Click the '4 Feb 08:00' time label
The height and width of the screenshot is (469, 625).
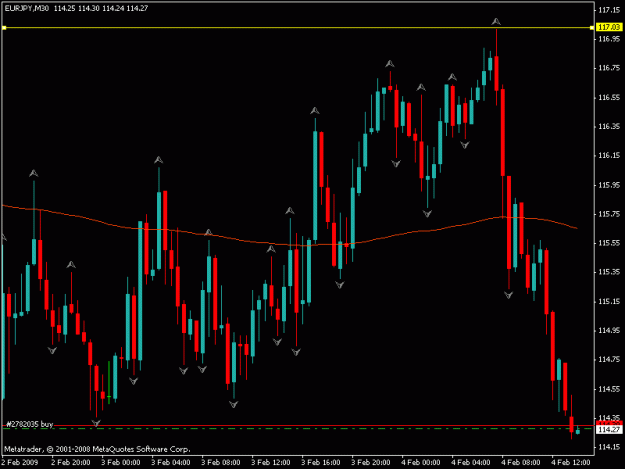point(521,462)
